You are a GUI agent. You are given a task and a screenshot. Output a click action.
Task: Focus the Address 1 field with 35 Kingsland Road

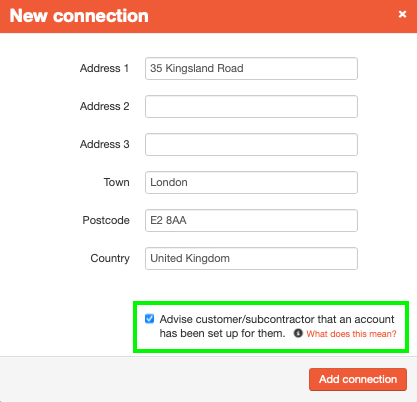(251, 69)
